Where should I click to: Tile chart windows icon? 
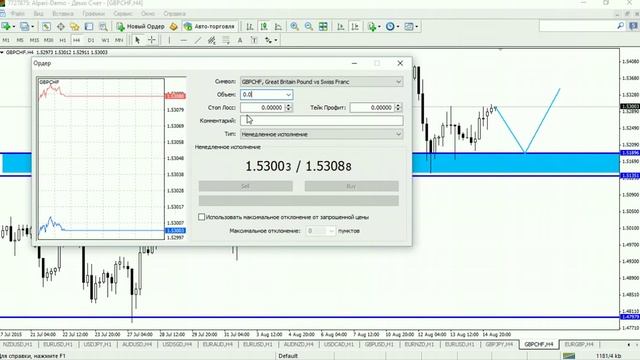tap(323, 27)
